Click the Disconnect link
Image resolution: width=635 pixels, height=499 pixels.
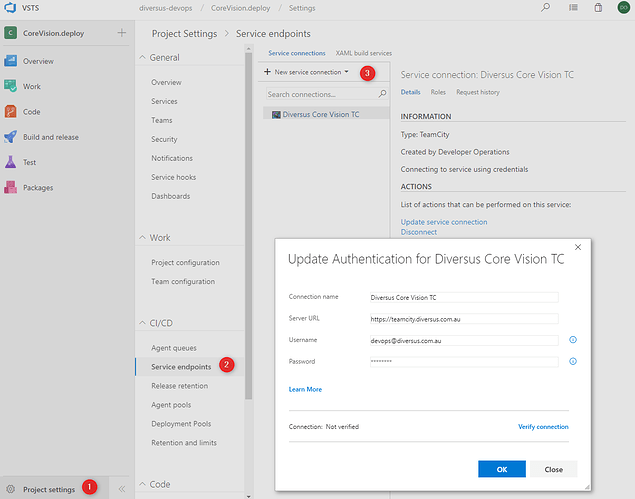coord(419,232)
